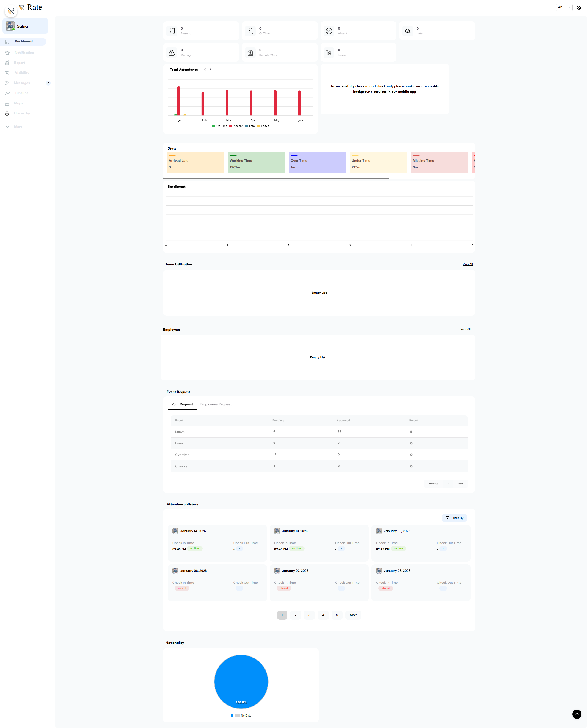
Task: Click the Late clock icon
Action: 408,31
